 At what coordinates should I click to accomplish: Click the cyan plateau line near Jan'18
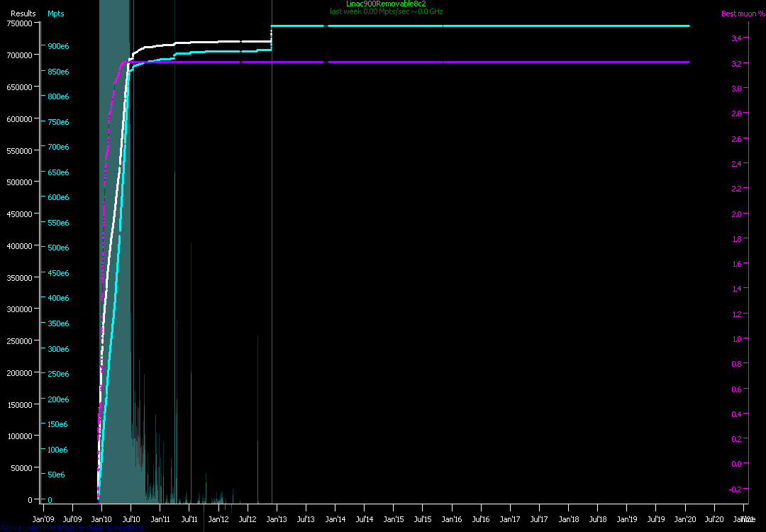(569, 26)
